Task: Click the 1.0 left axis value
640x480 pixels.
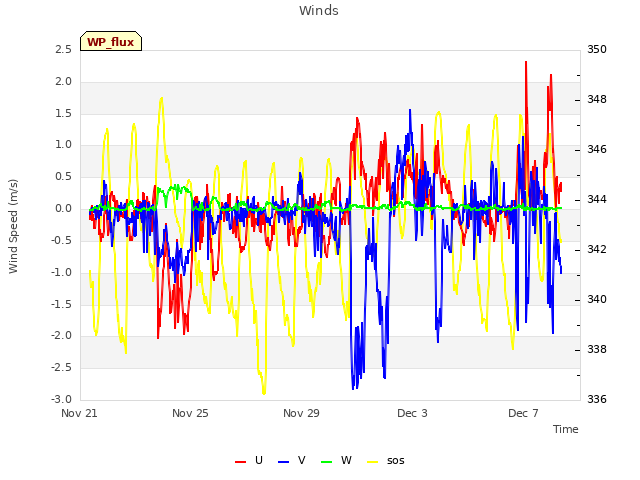Action: pyautogui.click(x=63, y=144)
